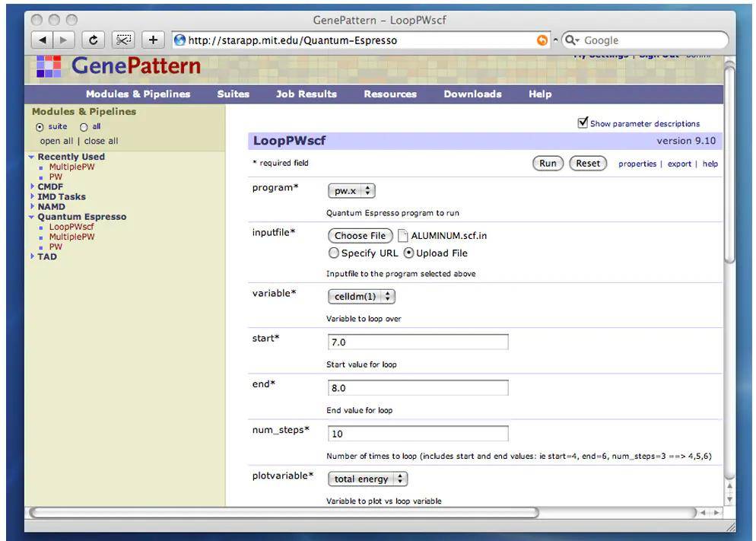Click the num_steps input field
Image resolution: width=756 pixels, height=541 pixels.
[x=418, y=434]
